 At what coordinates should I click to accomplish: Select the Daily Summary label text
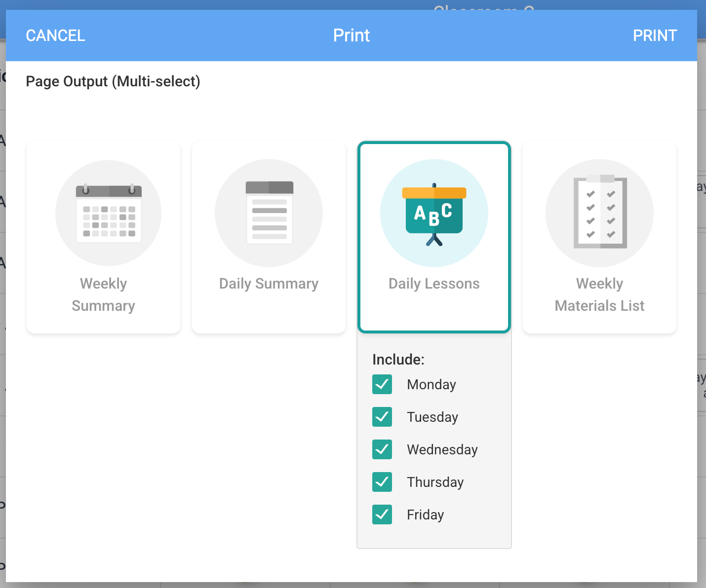269,284
